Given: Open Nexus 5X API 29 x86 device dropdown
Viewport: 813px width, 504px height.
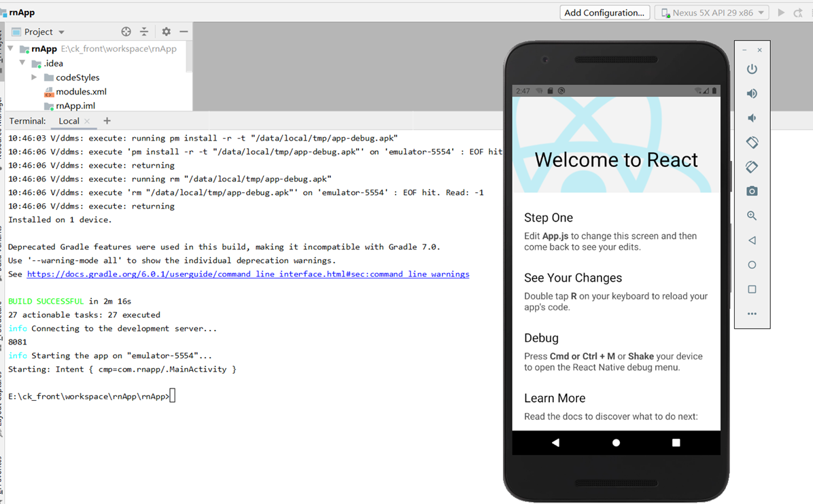Looking at the screenshot, I should pos(712,12).
